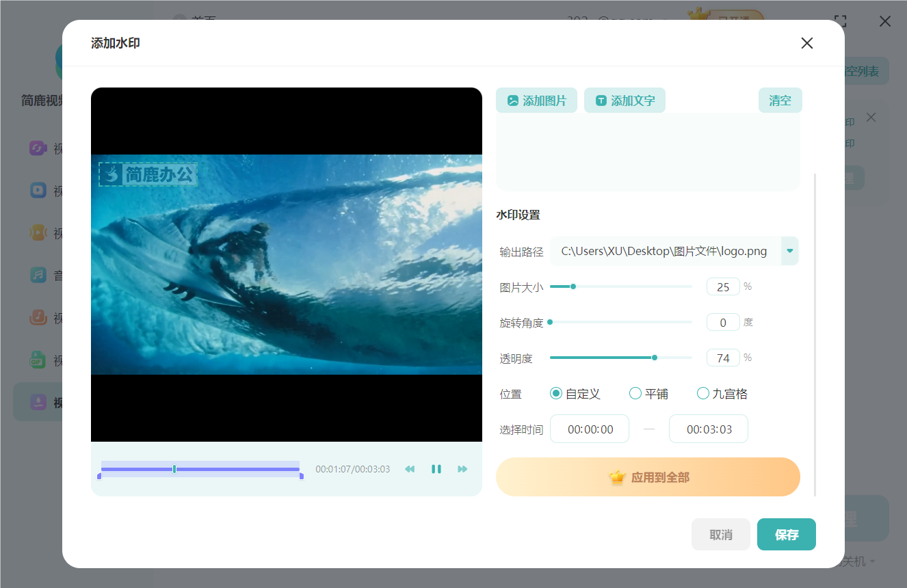Click the video timeline playhead marker
The image size is (907, 588).
point(174,469)
